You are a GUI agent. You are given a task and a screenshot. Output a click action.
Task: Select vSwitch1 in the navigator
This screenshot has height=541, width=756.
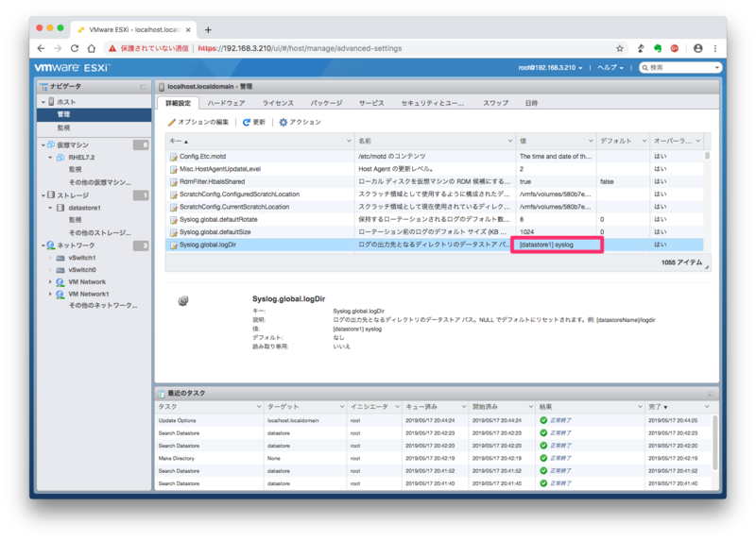point(82,258)
